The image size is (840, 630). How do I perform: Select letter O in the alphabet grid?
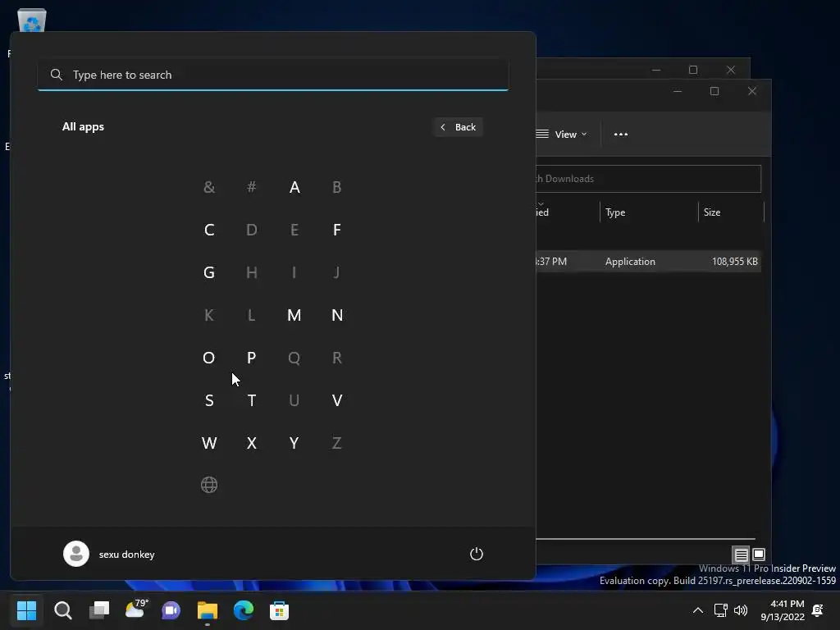(209, 358)
